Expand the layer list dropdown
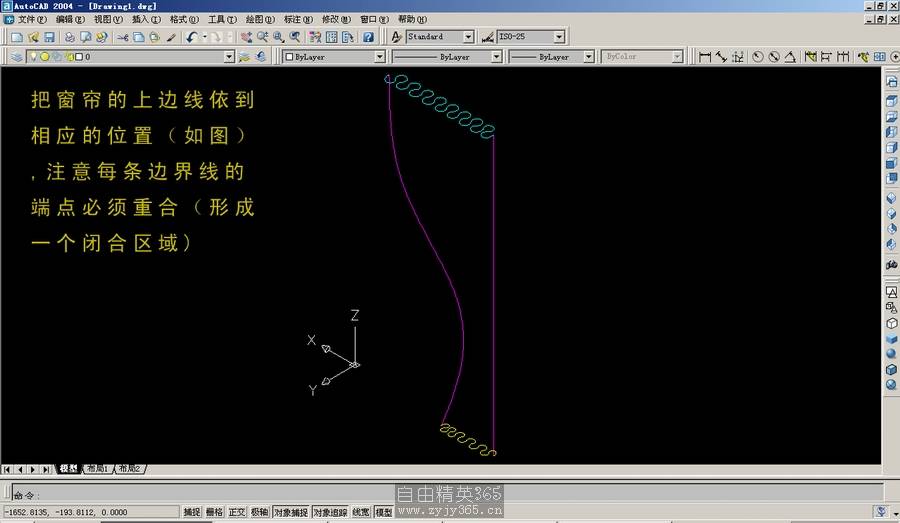 [229, 57]
